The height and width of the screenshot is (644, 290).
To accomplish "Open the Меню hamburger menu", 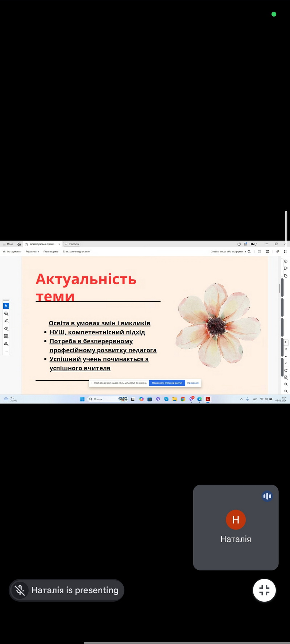I will [8, 244].
